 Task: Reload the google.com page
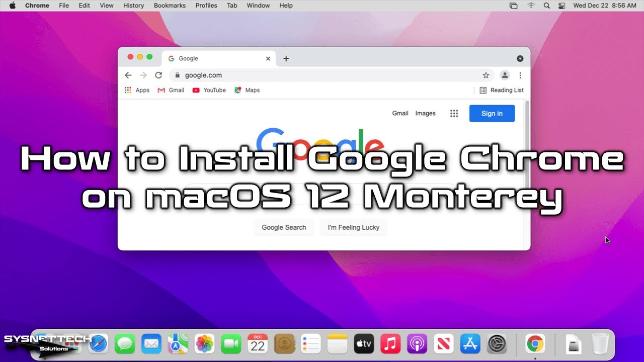pos(158,75)
